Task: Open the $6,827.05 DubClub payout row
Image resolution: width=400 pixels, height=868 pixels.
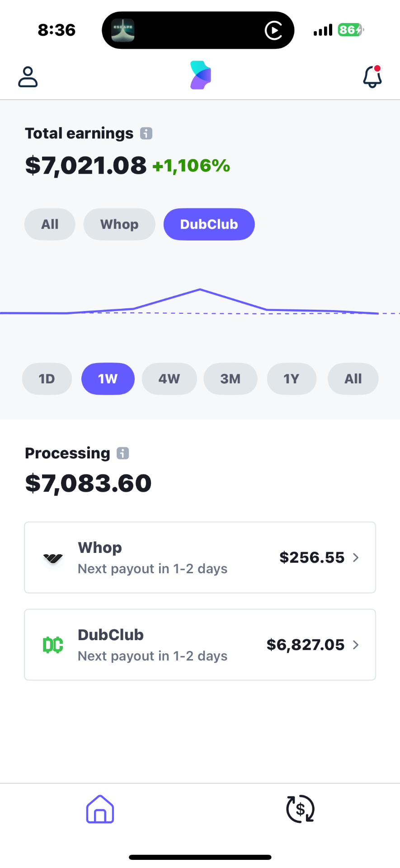Action: click(200, 645)
